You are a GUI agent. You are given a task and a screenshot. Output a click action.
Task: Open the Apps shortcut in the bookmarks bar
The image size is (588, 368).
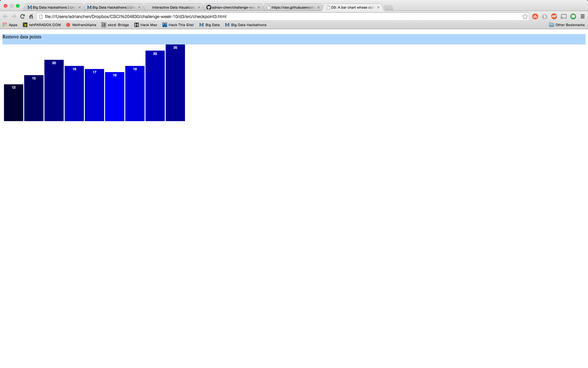(x=10, y=25)
